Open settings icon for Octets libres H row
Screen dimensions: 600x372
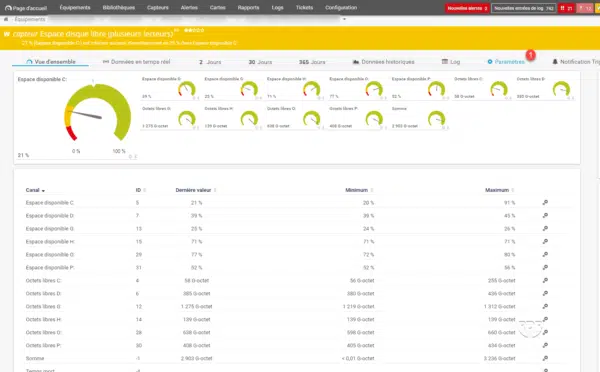point(545,320)
